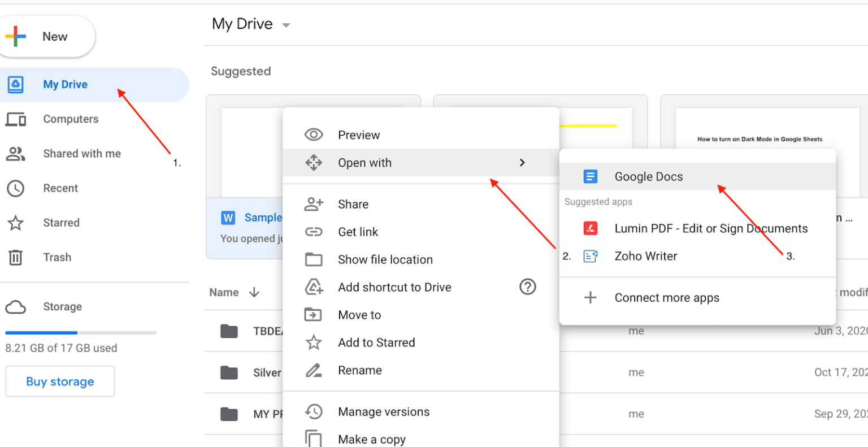This screenshot has width=868, height=447.
Task: Click the Word W icon on Sample file
Action: pyautogui.click(x=228, y=218)
